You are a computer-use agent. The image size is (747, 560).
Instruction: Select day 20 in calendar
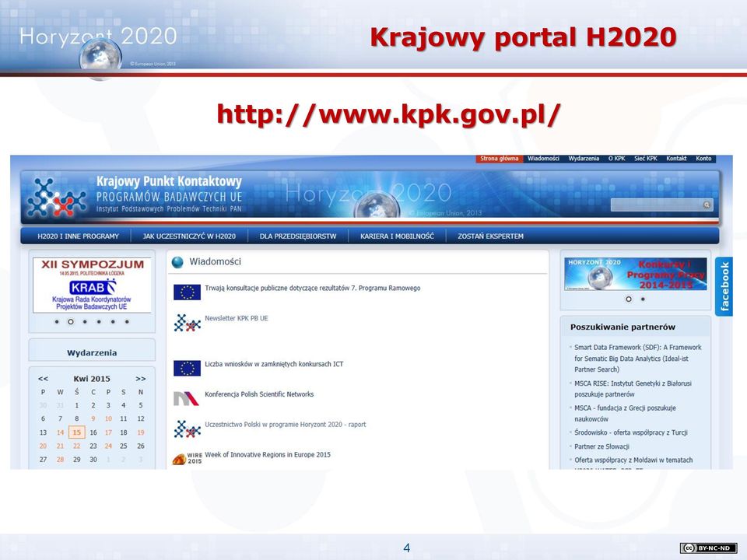point(43,446)
